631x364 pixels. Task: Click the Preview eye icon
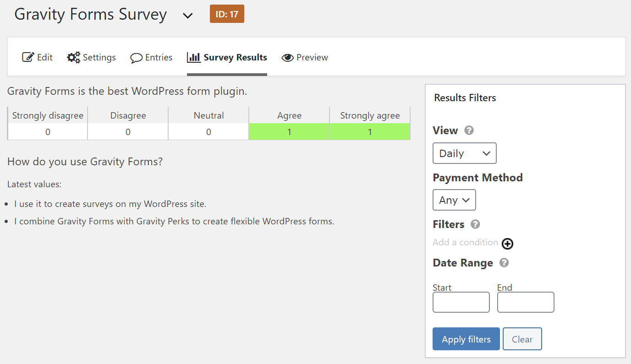pos(288,57)
